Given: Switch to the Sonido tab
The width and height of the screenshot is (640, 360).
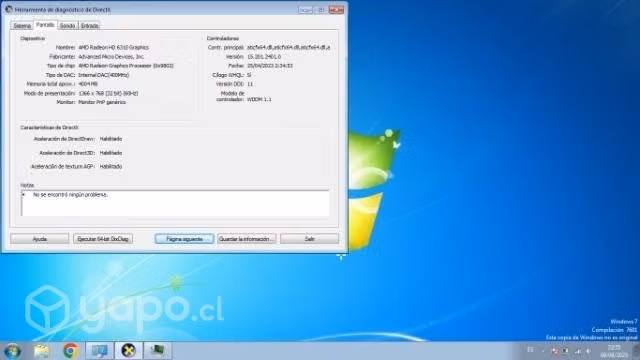Looking at the screenshot, I should (x=67, y=26).
